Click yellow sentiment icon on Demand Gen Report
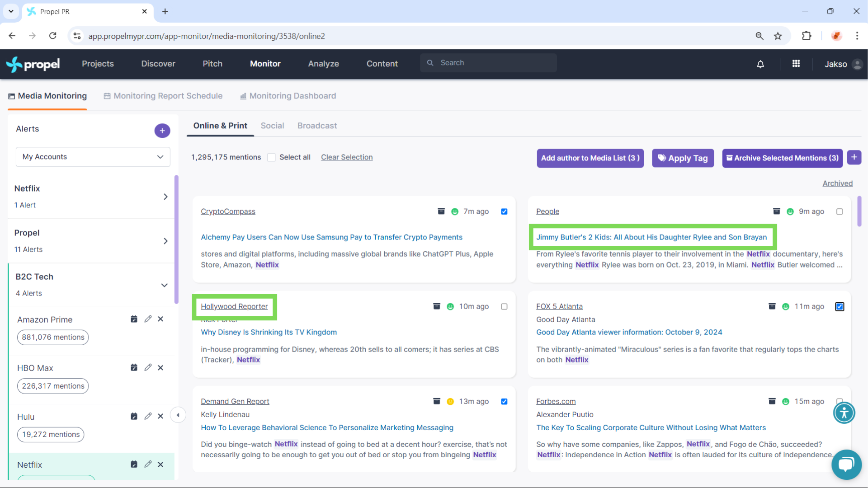Viewport: 868px width, 488px height. pyautogui.click(x=450, y=401)
